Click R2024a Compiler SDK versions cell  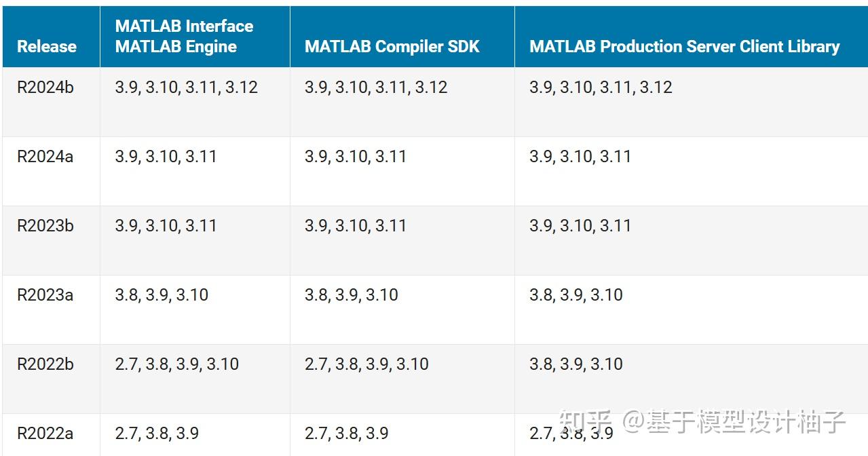[x=356, y=157]
